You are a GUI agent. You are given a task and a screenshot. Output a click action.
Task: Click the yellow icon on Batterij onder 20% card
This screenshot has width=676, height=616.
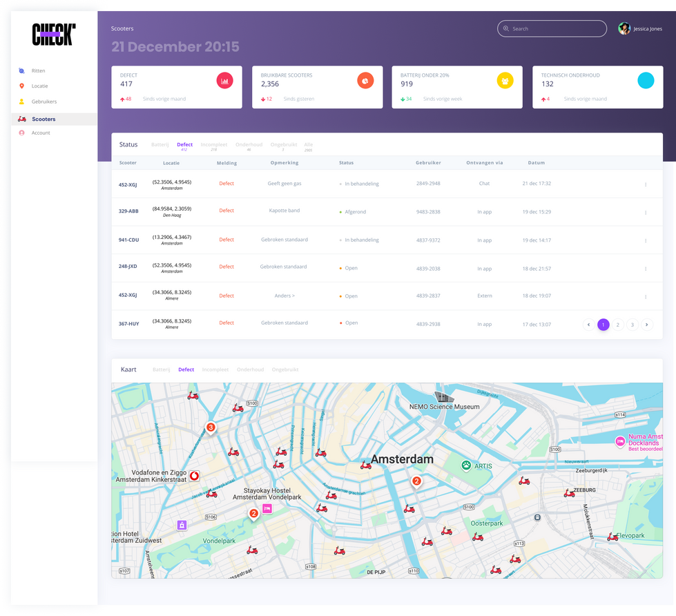click(505, 81)
